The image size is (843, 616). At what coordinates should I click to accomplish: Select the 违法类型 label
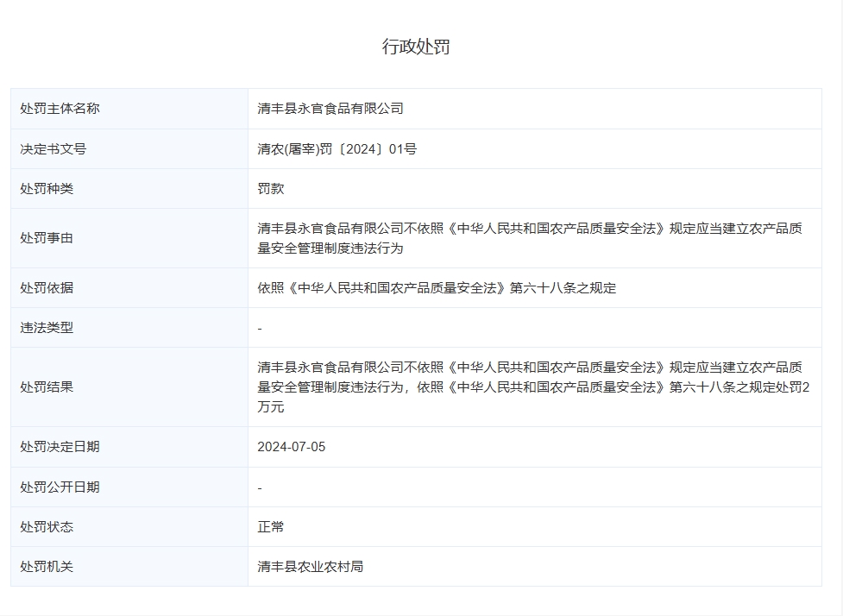pos(47,327)
